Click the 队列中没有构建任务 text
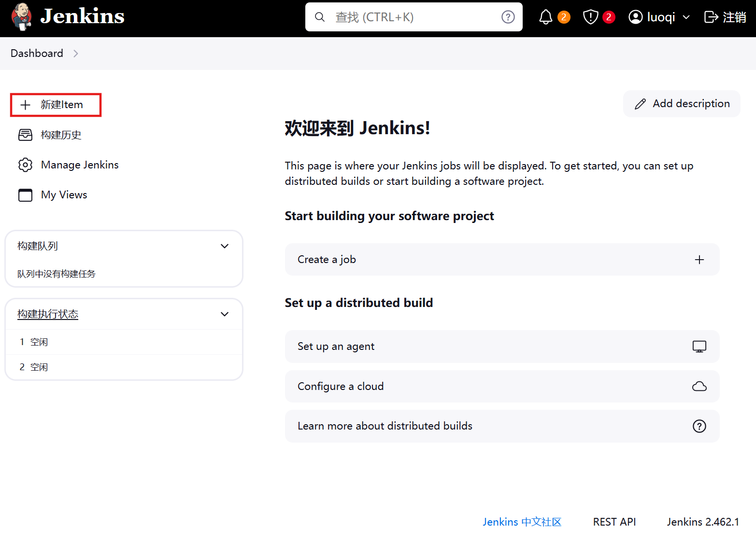 (x=57, y=274)
